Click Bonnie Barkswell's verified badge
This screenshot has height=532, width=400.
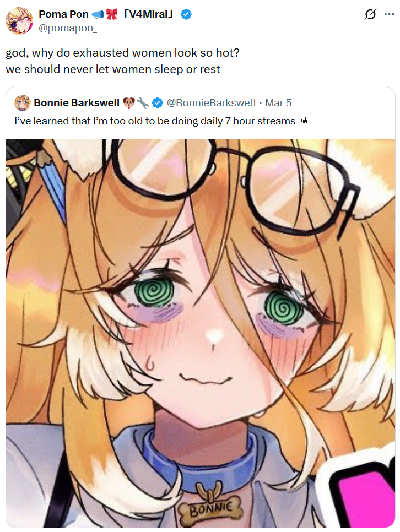(x=157, y=103)
